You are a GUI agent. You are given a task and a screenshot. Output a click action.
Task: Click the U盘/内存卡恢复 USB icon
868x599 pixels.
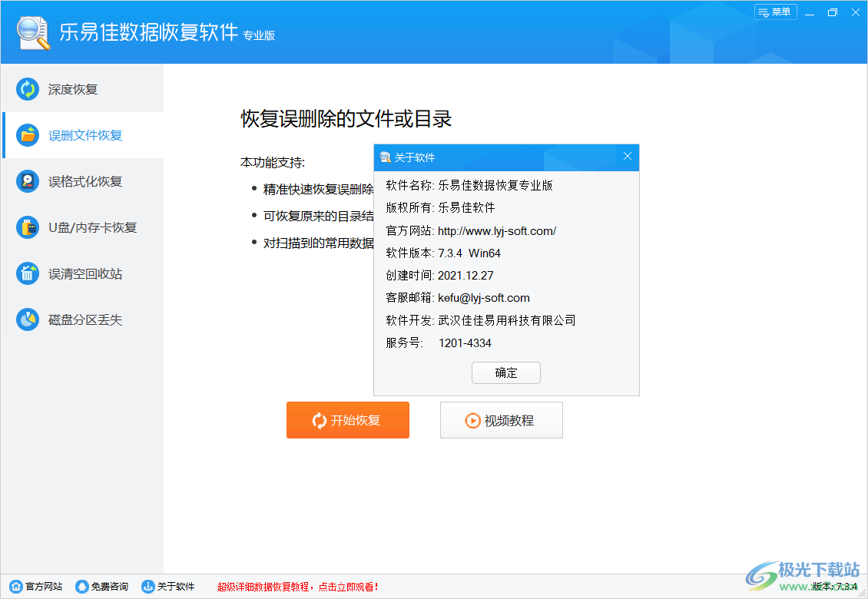28,227
